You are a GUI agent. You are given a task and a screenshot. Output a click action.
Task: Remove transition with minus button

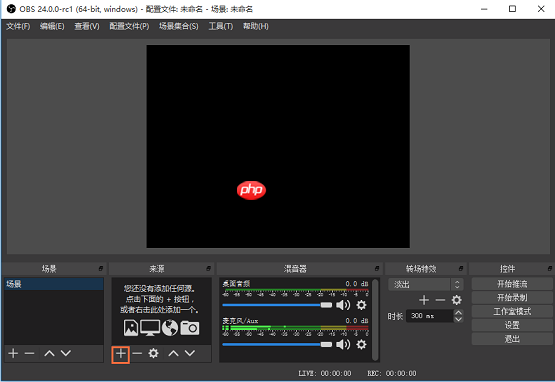point(440,300)
